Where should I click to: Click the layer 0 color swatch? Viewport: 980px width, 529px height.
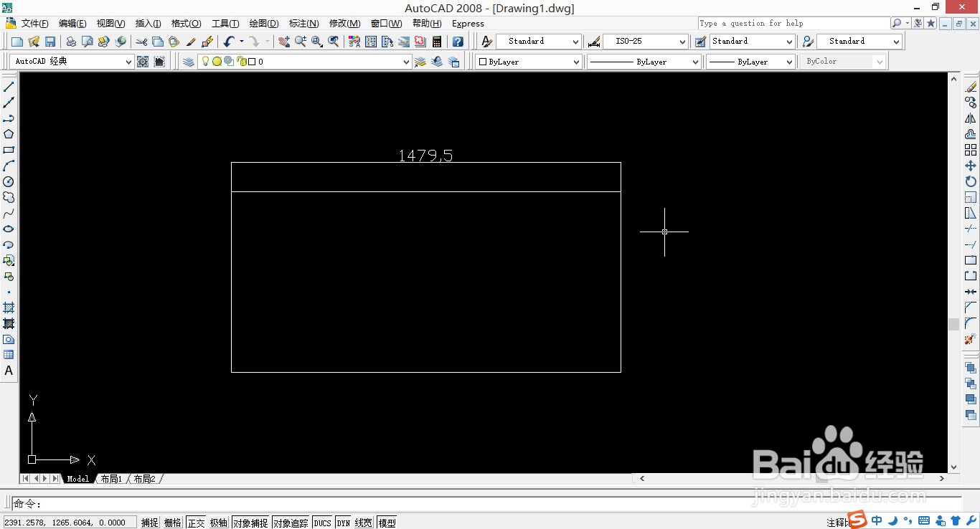(252, 62)
